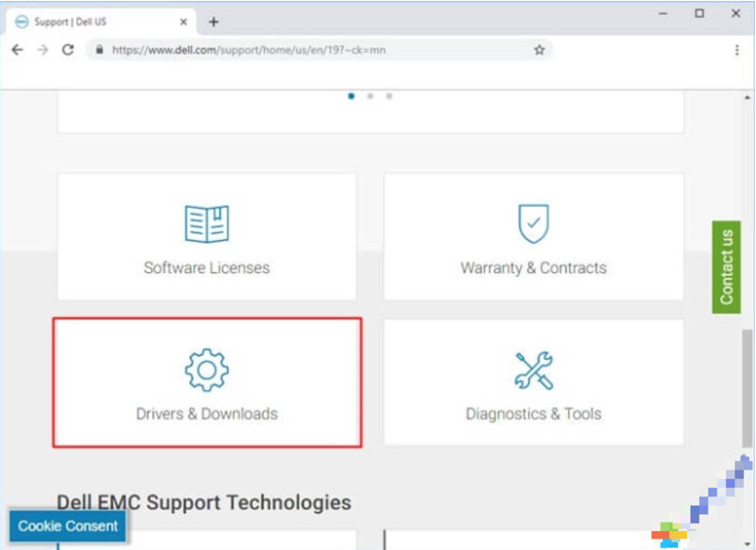Open the Chrome three-dot menu
The width and height of the screenshot is (756, 550).
[737, 50]
